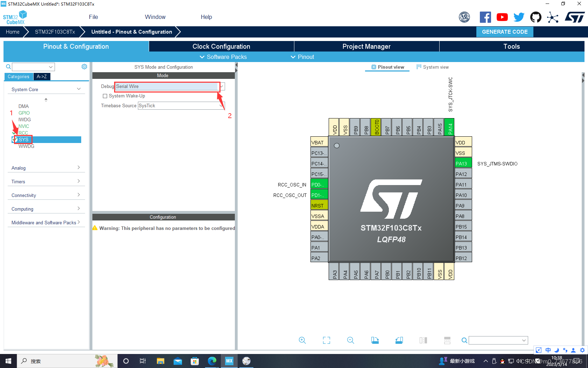Image resolution: width=588 pixels, height=368 pixels.
Task: Open the settings gear in left panel
Action: 84,66
